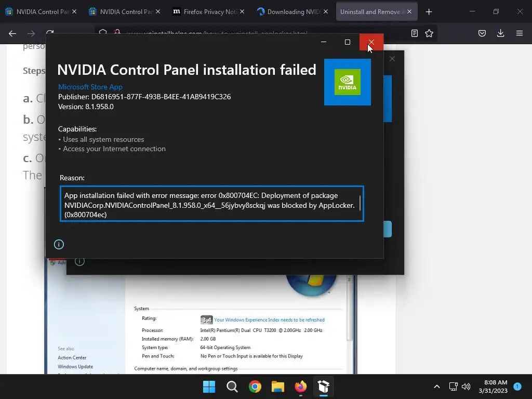The height and width of the screenshot is (399, 532).
Task: Open the Save to Pocket button
Action: [482, 33]
